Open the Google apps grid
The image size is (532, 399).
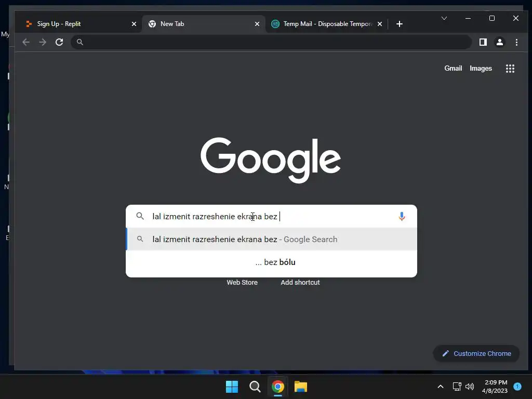pos(510,69)
